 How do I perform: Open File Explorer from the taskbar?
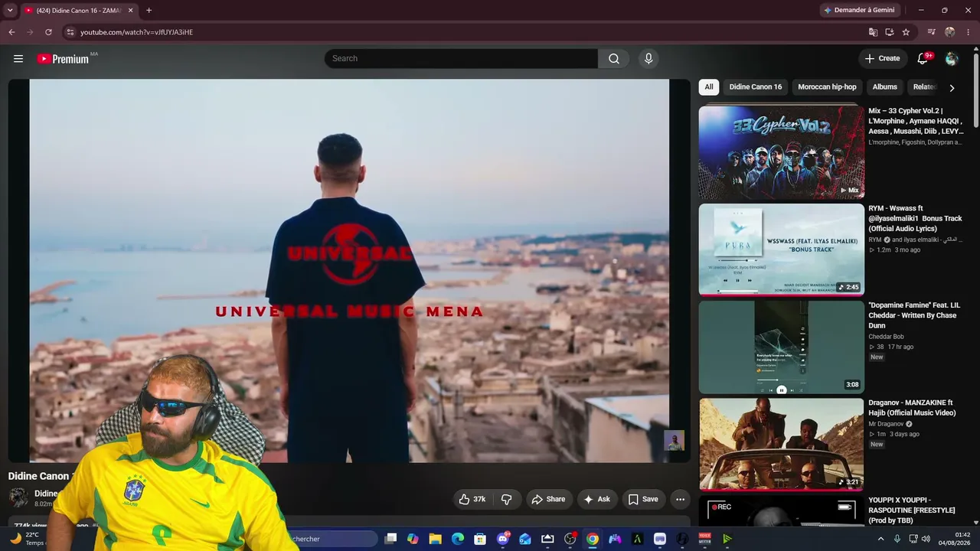pyautogui.click(x=435, y=539)
